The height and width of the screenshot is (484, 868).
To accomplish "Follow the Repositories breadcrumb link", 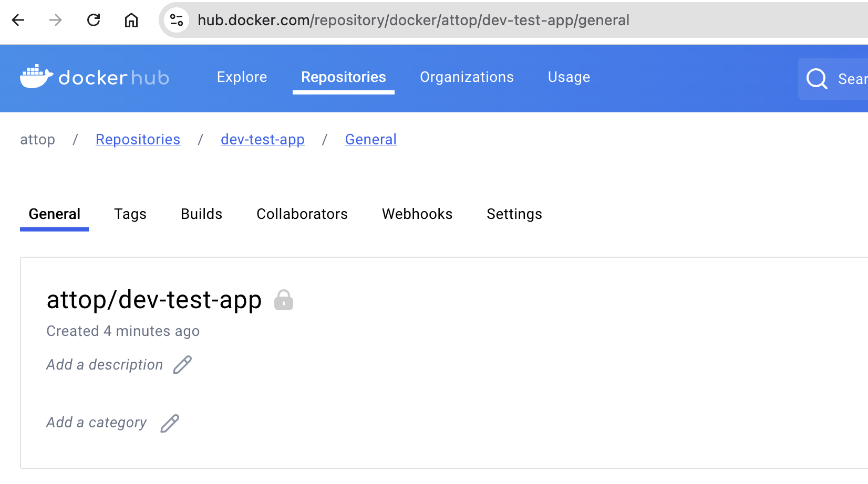I will 138,140.
